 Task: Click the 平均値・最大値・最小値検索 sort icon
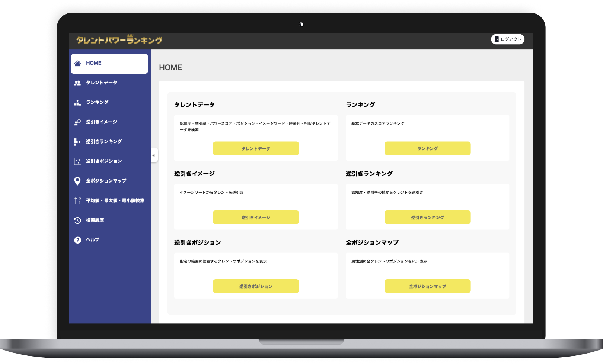pos(77,201)
